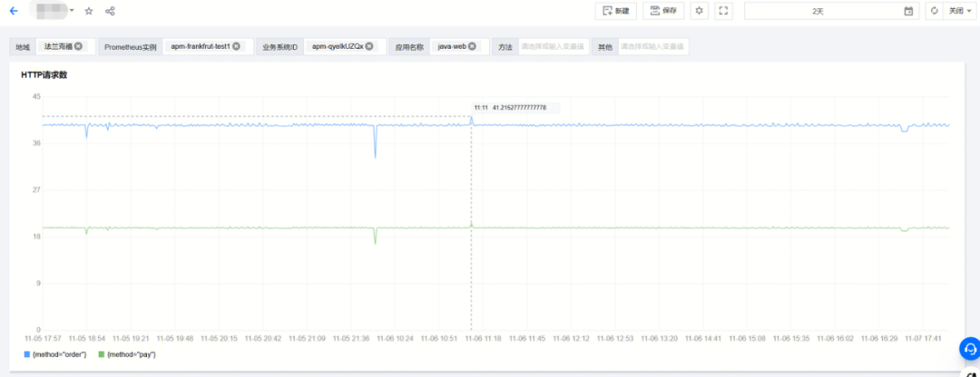Image resolution: width=980 pixels, height=377 pixels.
Task: Click the 11-05 21:36 axis label
Action: coord(351,338)
